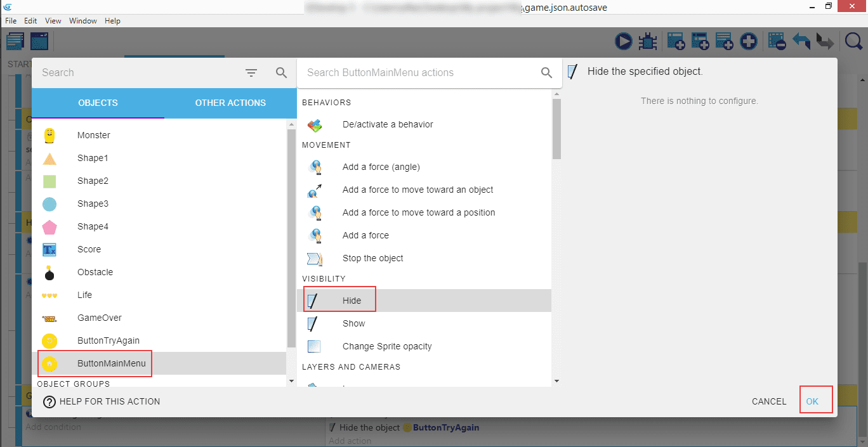
Task: Open the Project Manager icon at top left
Action: pos(15,42)
